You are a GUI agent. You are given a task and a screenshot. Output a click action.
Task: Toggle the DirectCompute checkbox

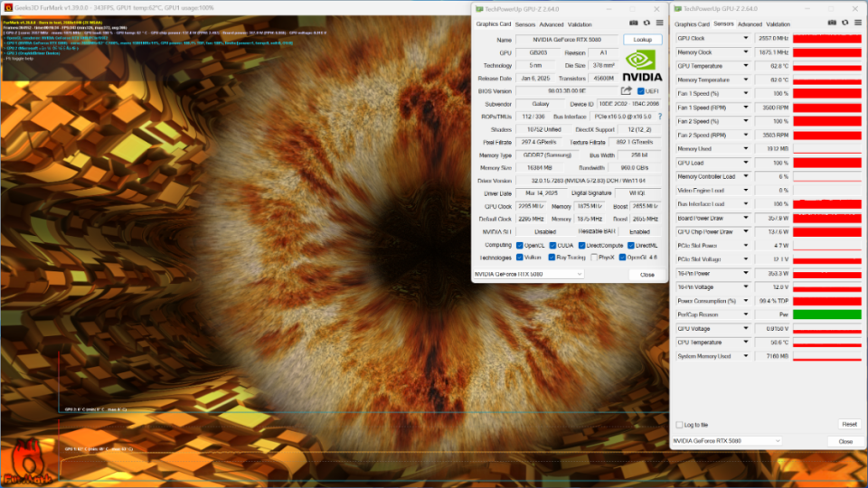(x=581, y=246)
